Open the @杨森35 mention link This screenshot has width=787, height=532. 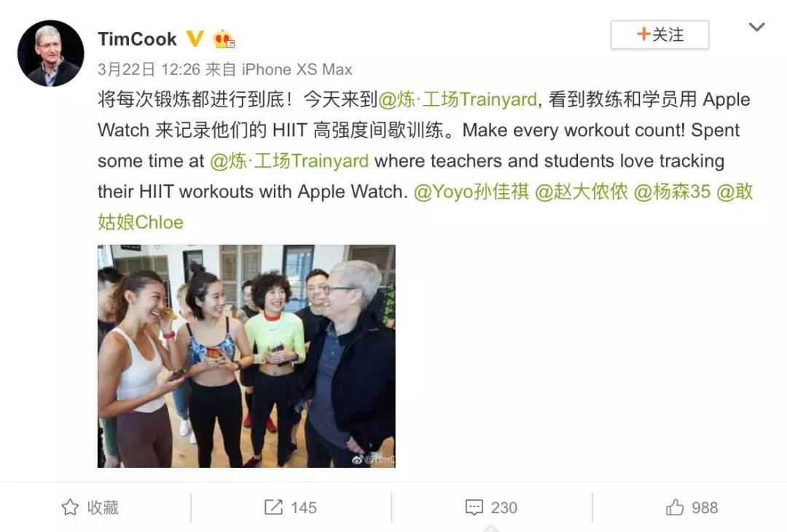point(672,192)
